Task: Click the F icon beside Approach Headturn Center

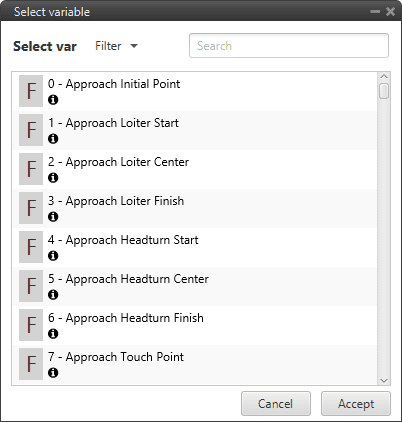Action: pos(31,286)
